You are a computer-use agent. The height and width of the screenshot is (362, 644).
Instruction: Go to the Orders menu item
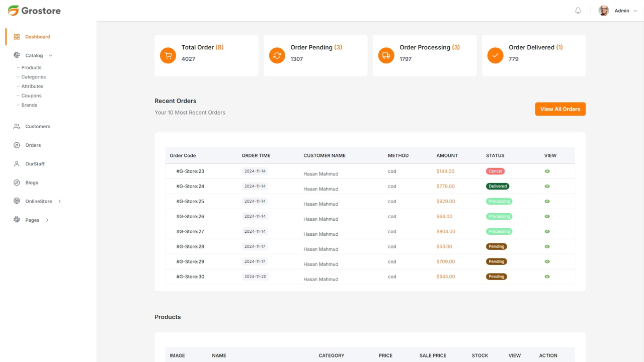tap(33, 145)
